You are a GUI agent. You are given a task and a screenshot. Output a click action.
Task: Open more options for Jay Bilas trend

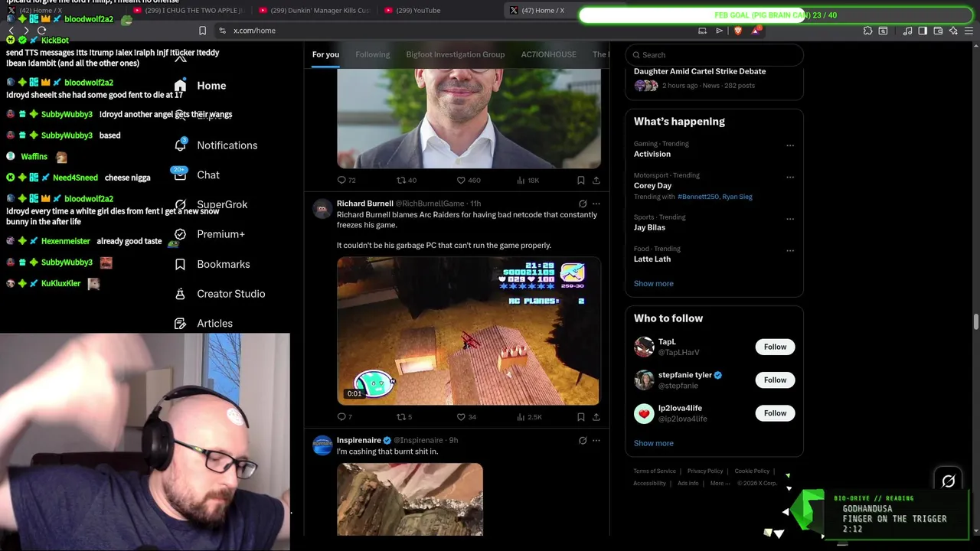click(790, 219)
